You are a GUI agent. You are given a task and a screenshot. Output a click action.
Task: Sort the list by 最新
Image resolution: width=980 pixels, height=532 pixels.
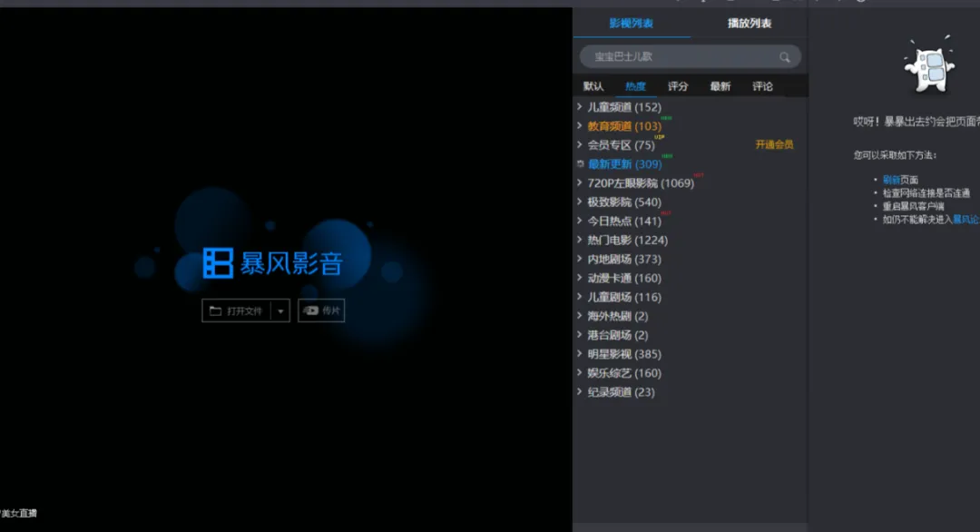[x=720, y=86]
